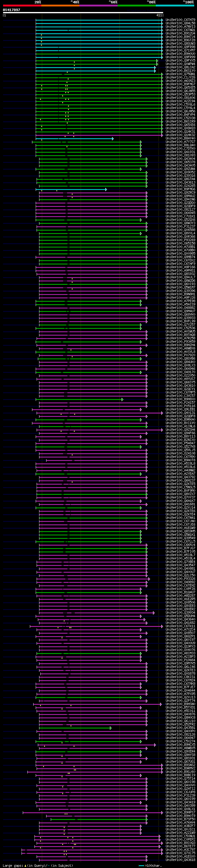Select label UniRef100_P07920
The height and width of the screenshot is (868, 197).
click(180, 355)
